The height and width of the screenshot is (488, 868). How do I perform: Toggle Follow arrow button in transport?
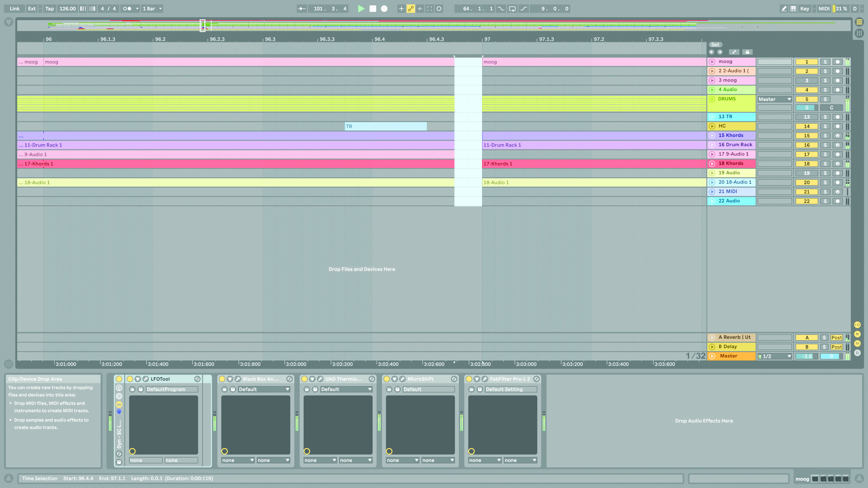tap(302, 9)
